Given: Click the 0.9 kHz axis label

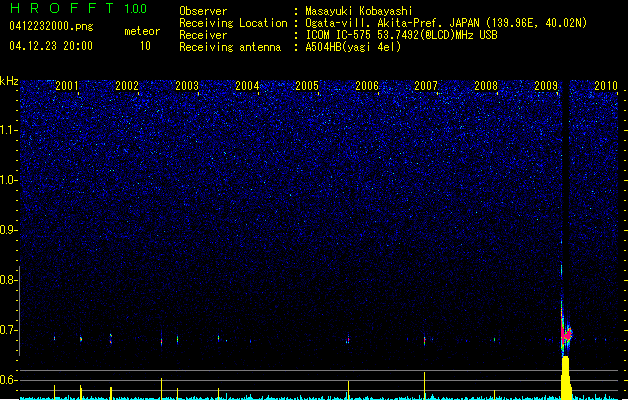Looking at the screenshot, I should click(9, 230).
